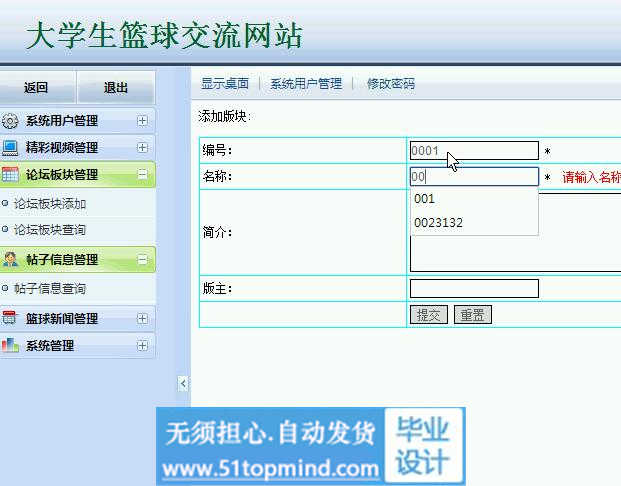Image resolution: width=621 pixels, height=486 pixels.
Task: Click the 大学生篮球交流网站 site title
Action: [x=164, y=36]
